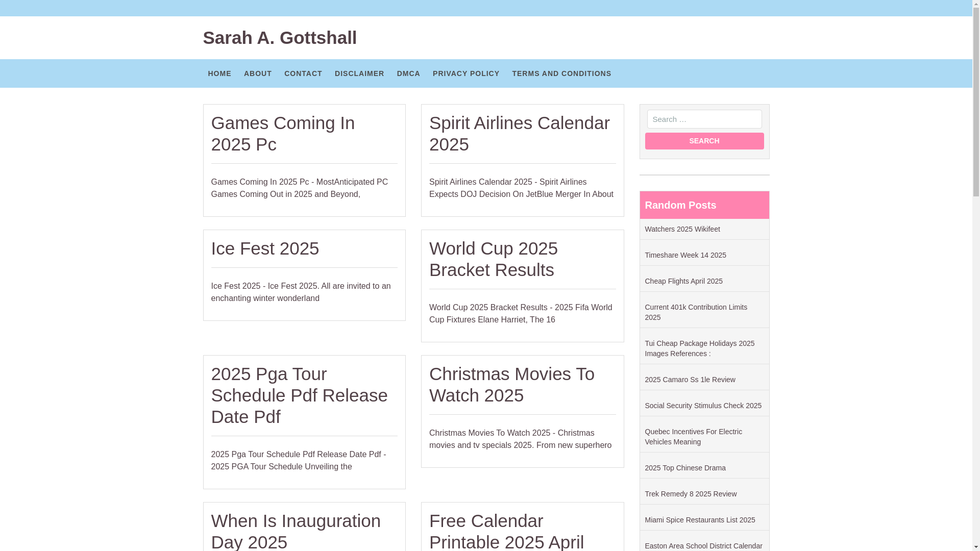This screenshot has height=551, width=980.
Task: Click the pink Search button
Action: tap(704, 141)
